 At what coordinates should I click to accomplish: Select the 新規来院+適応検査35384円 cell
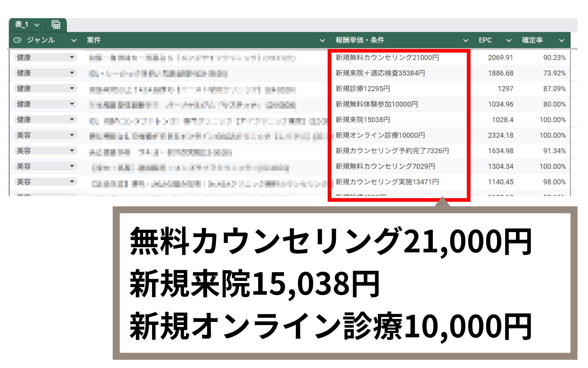(x=380, y=73)
